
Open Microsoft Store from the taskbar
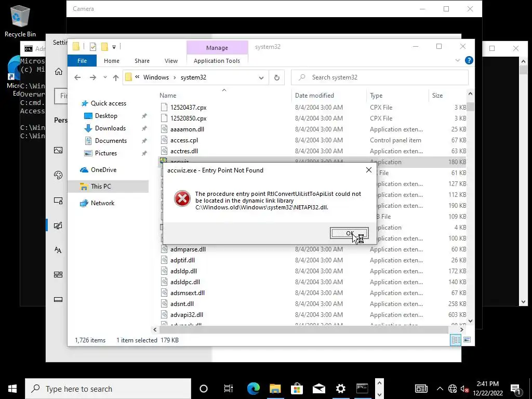click(x=297, y=389)
